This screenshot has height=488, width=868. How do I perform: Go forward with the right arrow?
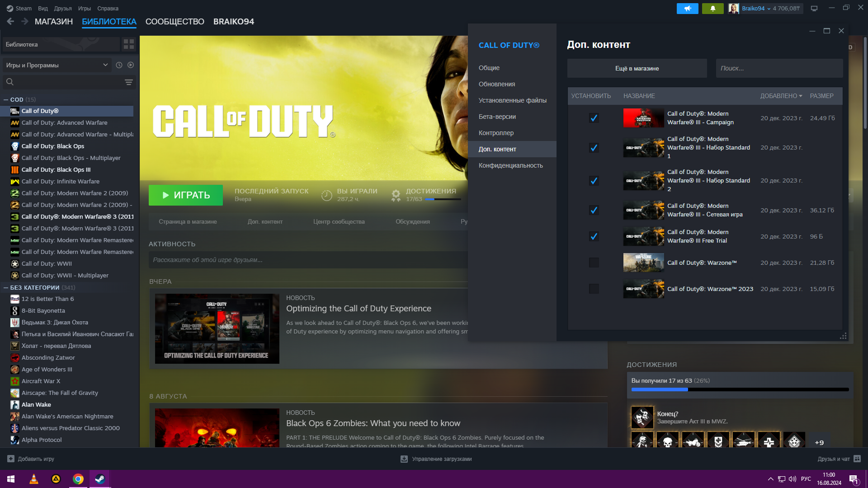coord(25,21)
